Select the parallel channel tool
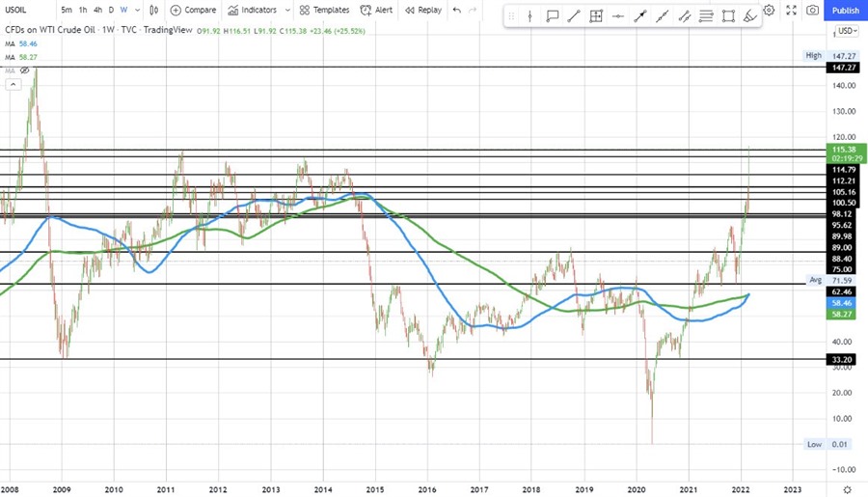The height and width of the screenshot is (497, 868). click(684, 16)
